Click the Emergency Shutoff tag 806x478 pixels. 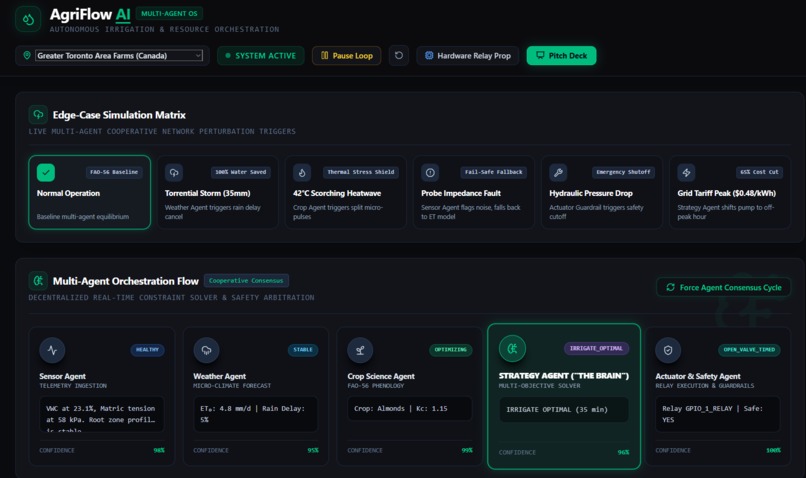623,172
